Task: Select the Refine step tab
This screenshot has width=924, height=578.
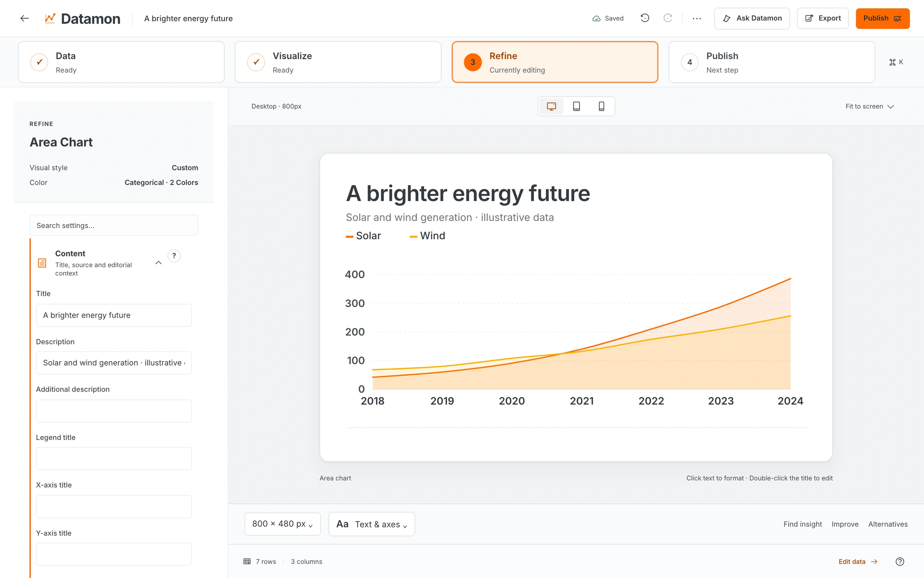Action: [555, 62]
